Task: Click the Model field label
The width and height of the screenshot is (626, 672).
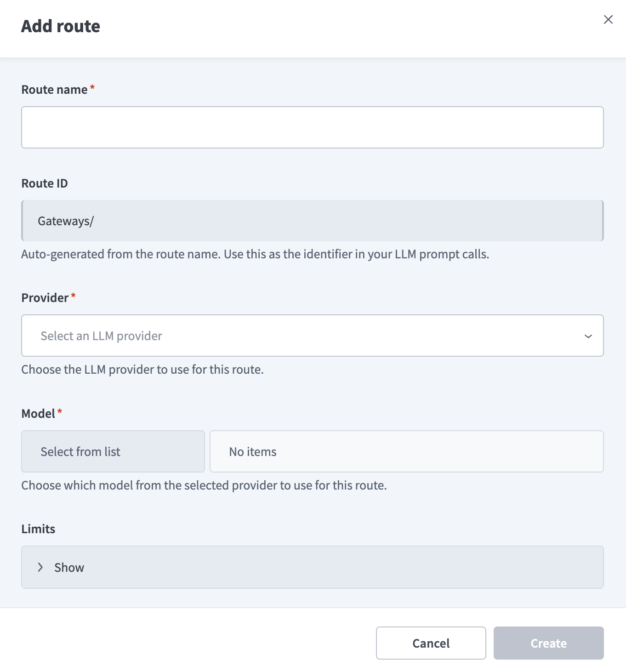Action: tap(38, 414)
